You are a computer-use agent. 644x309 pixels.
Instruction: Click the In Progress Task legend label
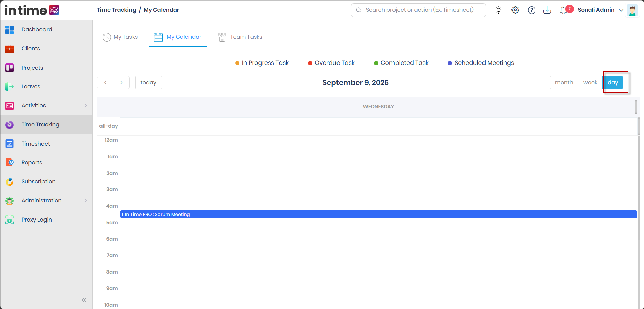[265, 63]
